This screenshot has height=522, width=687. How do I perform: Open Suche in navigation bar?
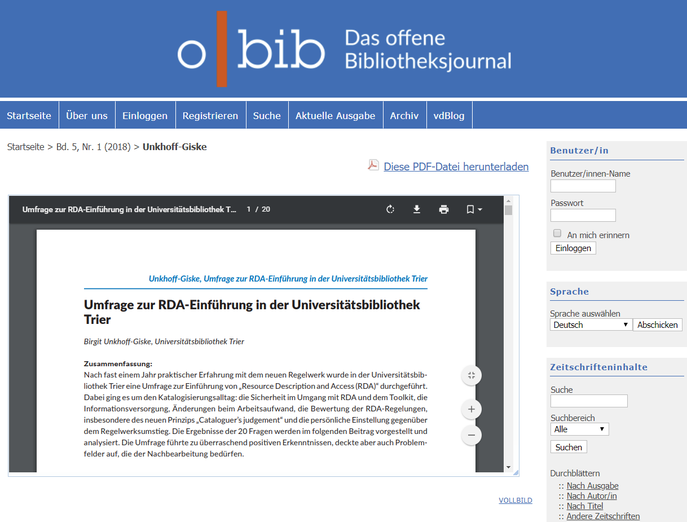(x=267, y=116)
